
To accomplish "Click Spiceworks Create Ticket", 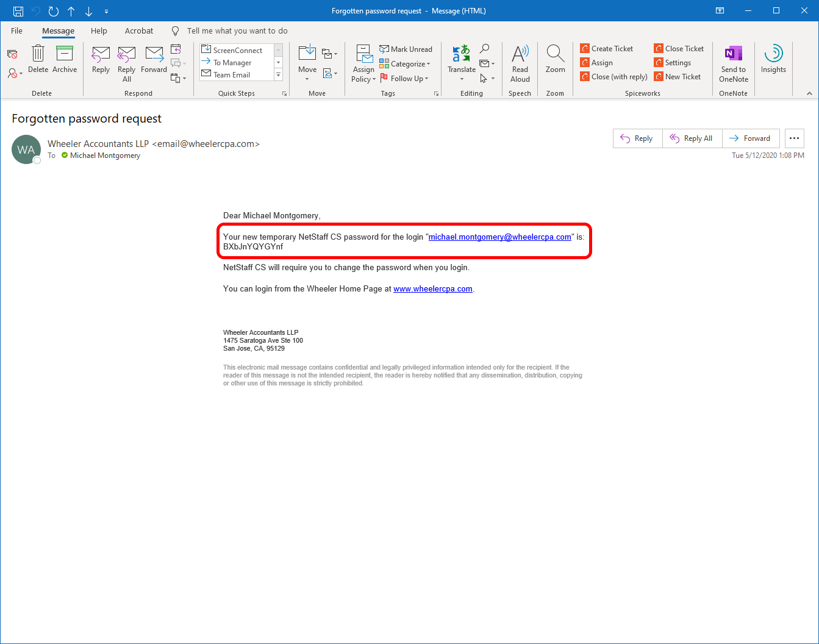I will pos(607,49).
